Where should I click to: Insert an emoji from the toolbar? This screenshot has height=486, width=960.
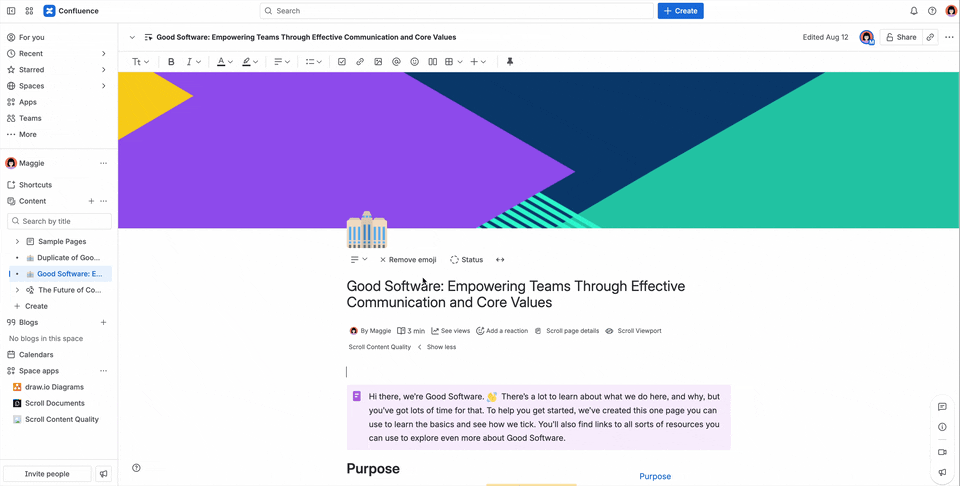[414, 62]
